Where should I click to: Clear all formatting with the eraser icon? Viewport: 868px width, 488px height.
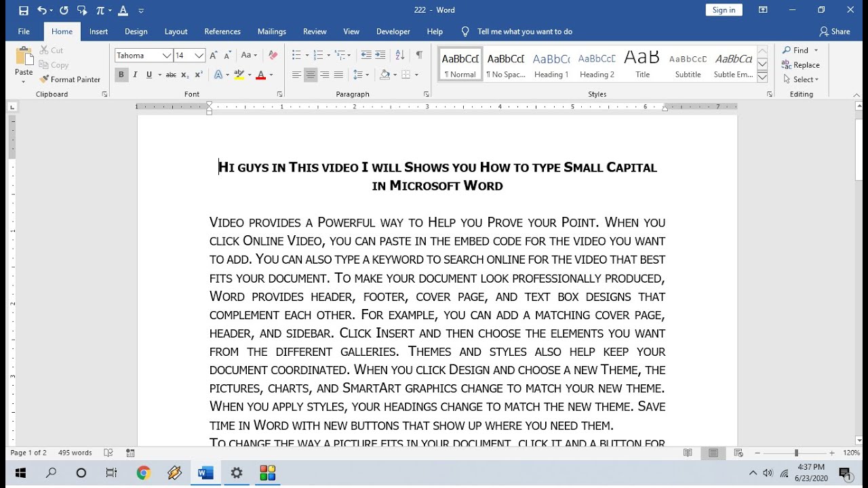point(273,56)
